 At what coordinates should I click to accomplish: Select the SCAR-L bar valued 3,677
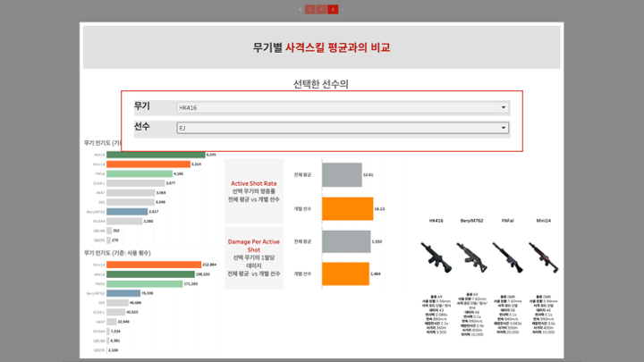pos(136,183)
